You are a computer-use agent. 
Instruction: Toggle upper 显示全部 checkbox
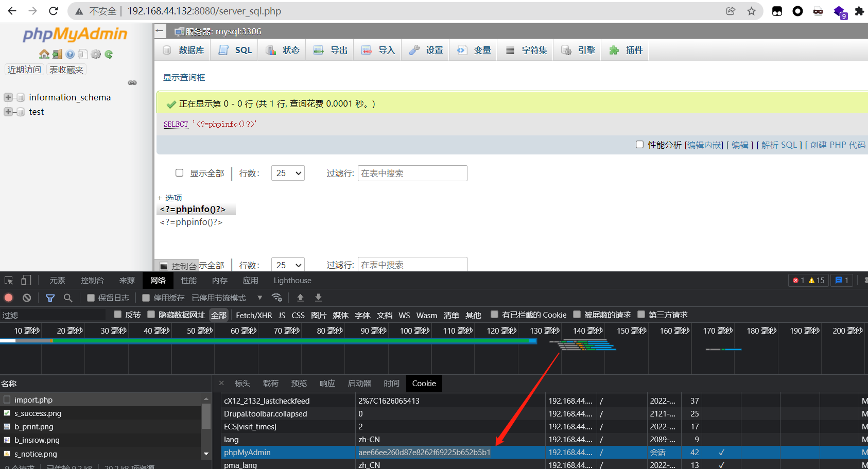tap(179, 172)
